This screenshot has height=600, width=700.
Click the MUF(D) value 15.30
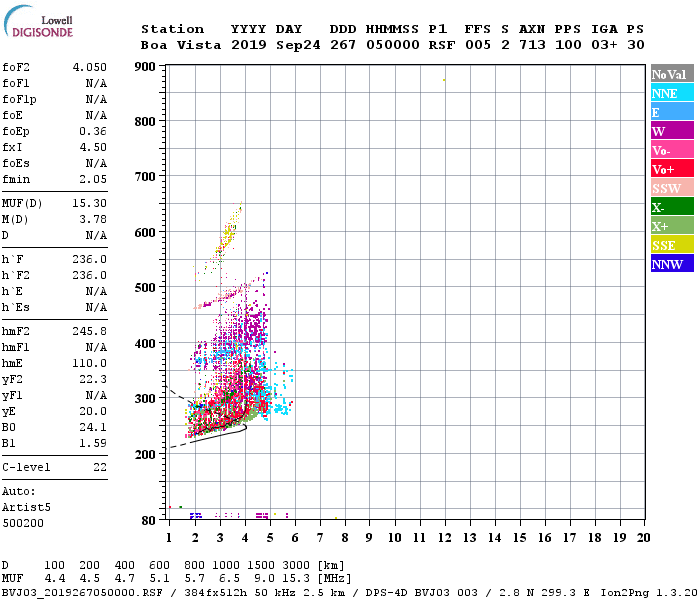pos(90,203)
